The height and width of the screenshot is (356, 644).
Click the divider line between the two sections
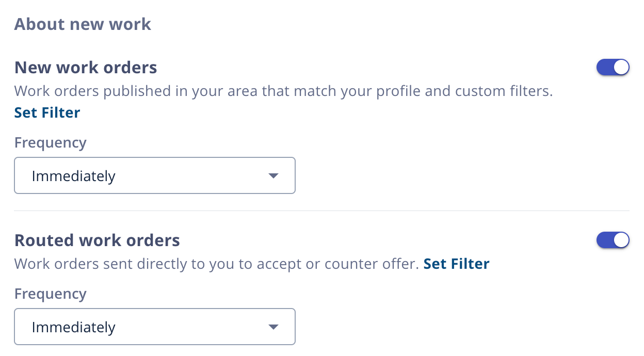click(322, 211)
